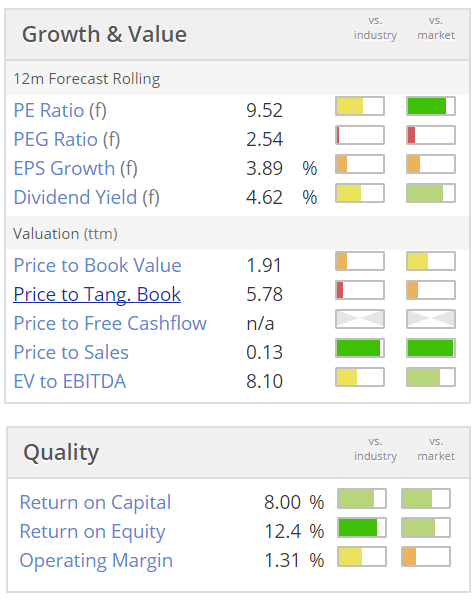Click Price to Free Cashflow empty industry bar
Viewport: 476px width, 604px height.
click(360, 319)
